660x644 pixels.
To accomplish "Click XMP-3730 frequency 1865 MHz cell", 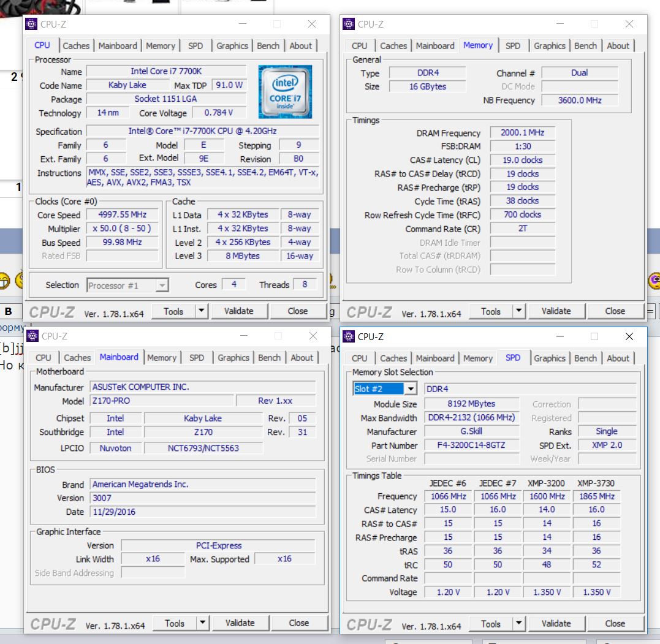I will [x=596, y=496].
